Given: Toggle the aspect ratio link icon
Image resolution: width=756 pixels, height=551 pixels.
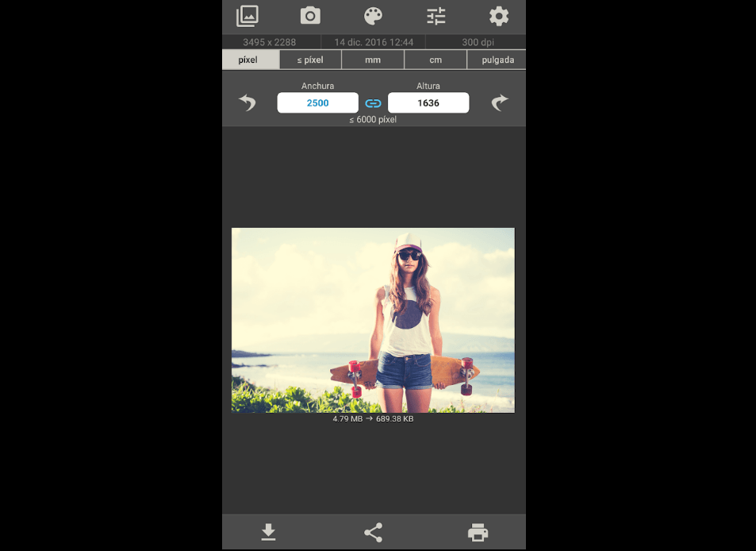Looking at the screenshot, I should pos(373,103).
